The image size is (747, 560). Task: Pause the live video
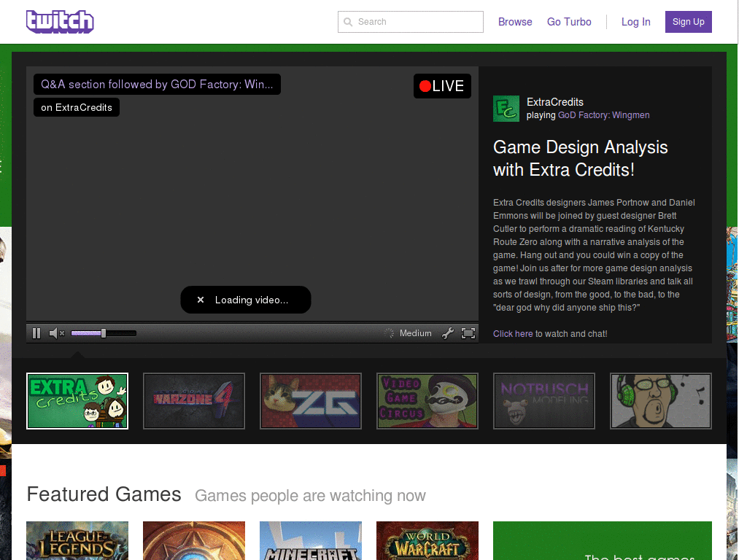pyautogui.click(x=36, y=333)
